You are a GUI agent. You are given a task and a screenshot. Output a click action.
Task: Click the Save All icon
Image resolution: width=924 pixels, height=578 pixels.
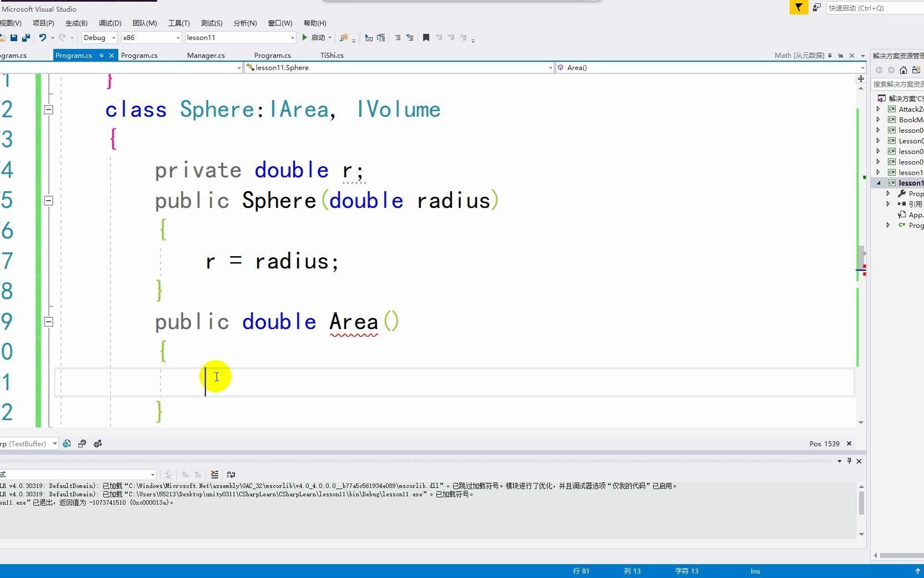pos(26,38)
